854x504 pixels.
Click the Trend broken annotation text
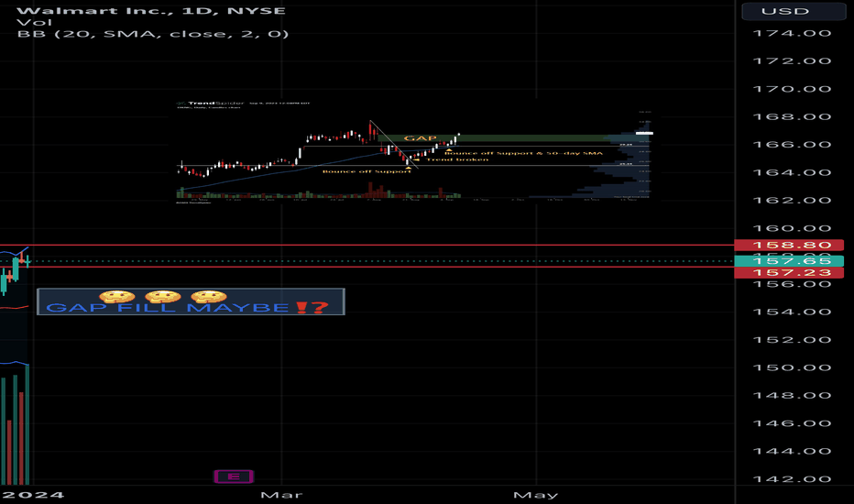coord(457,159)
